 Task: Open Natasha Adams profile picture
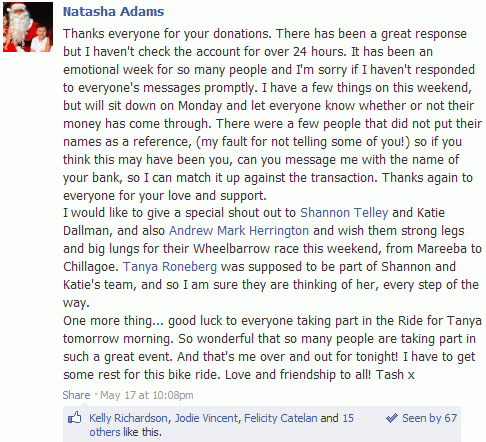coord(28,27)
